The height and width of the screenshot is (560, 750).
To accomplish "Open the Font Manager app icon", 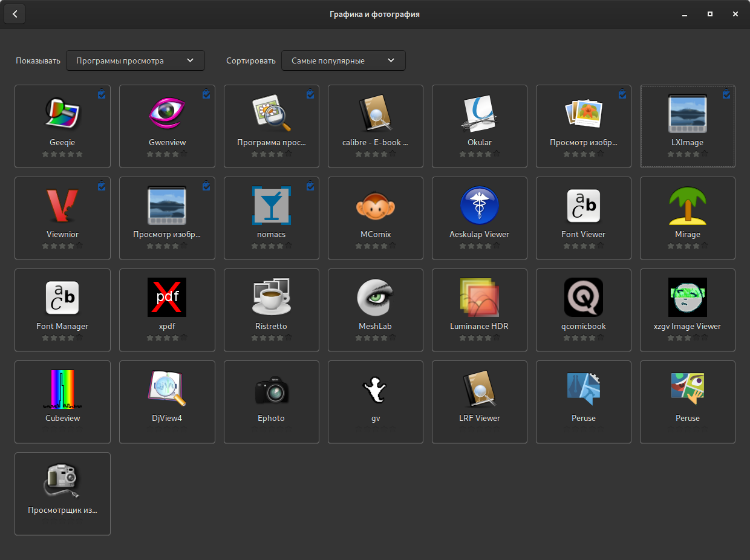I will click(62, 296).
